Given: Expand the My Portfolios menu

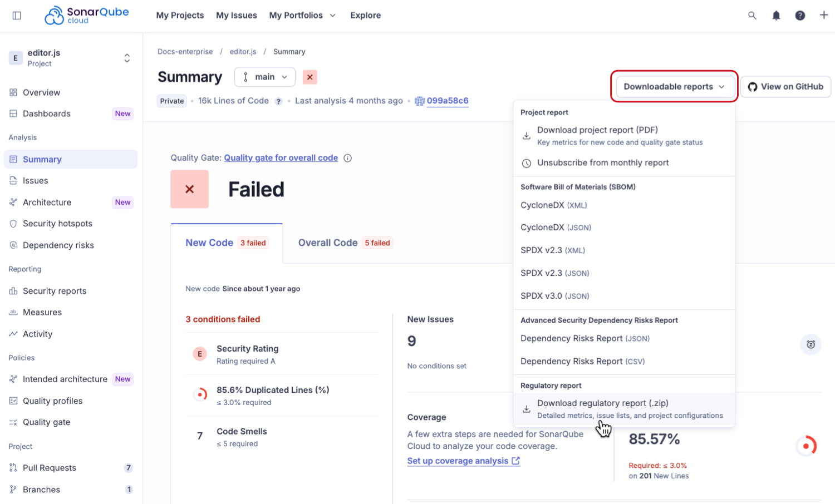Looking at the screenshot, I should 302,16.
